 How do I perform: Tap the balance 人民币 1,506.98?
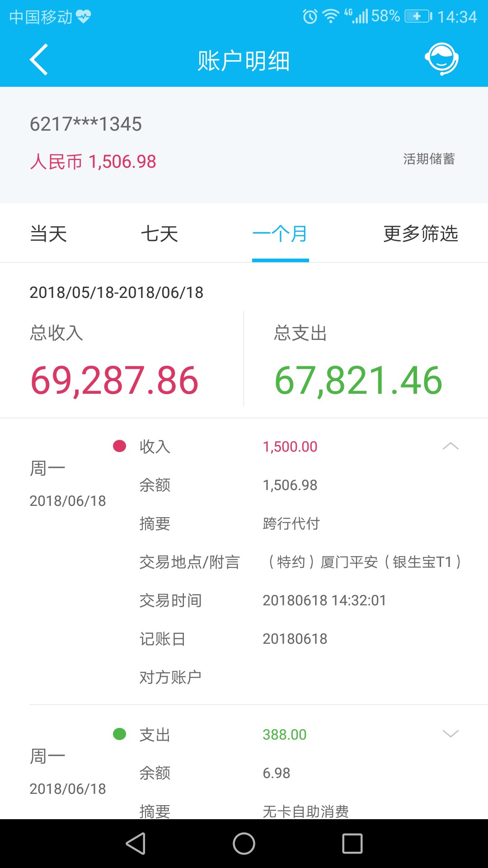93,161
